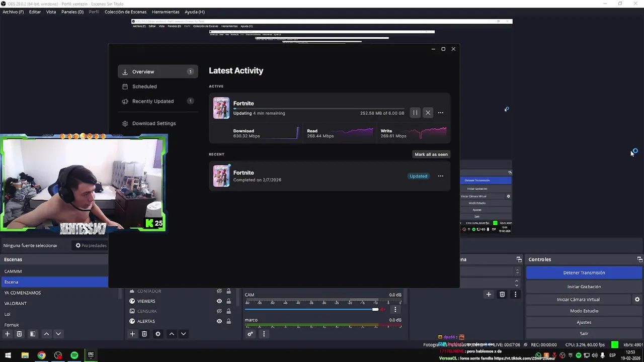Image resolution: width=644 pixels, height=362 pixels.
Task: Click Salir button in Controles
Action: (x=584, y=333)
